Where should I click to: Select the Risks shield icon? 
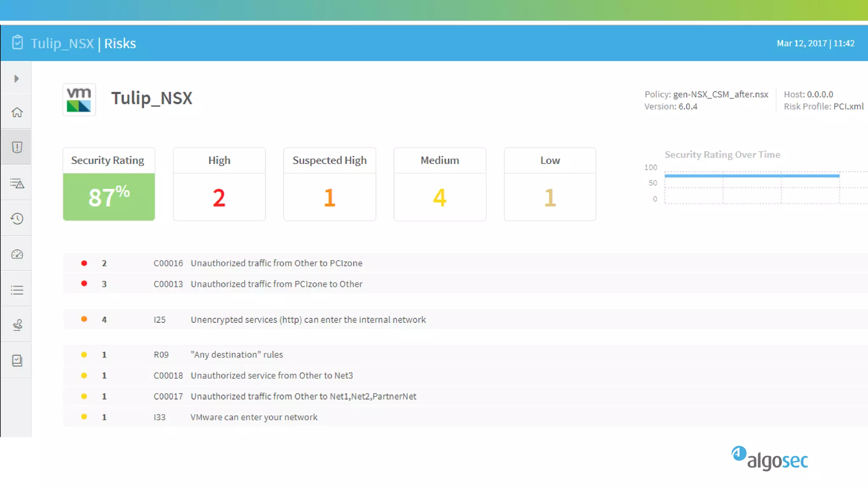tap(17, 147)
